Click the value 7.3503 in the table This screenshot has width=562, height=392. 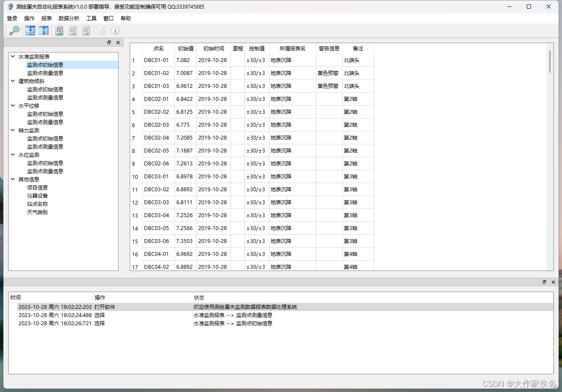186,241
